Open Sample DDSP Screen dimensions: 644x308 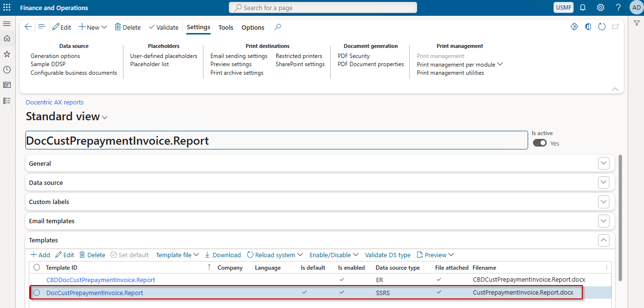click(x=48, y=64)
